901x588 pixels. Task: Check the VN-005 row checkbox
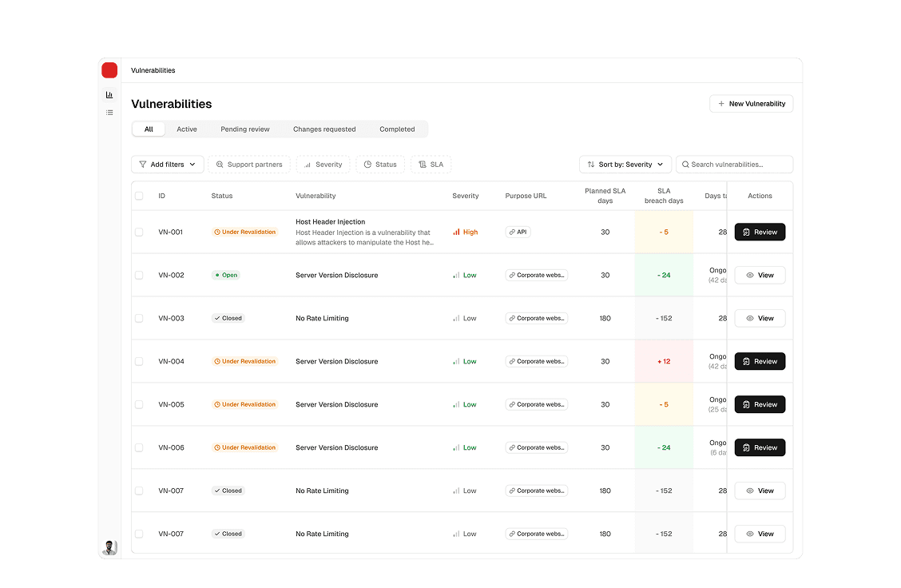pos(139,404)
